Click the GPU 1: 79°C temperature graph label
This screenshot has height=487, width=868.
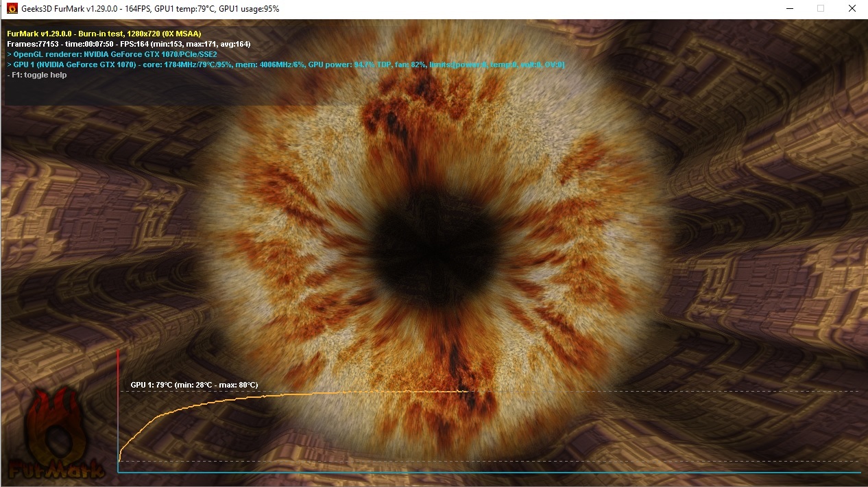194,385
